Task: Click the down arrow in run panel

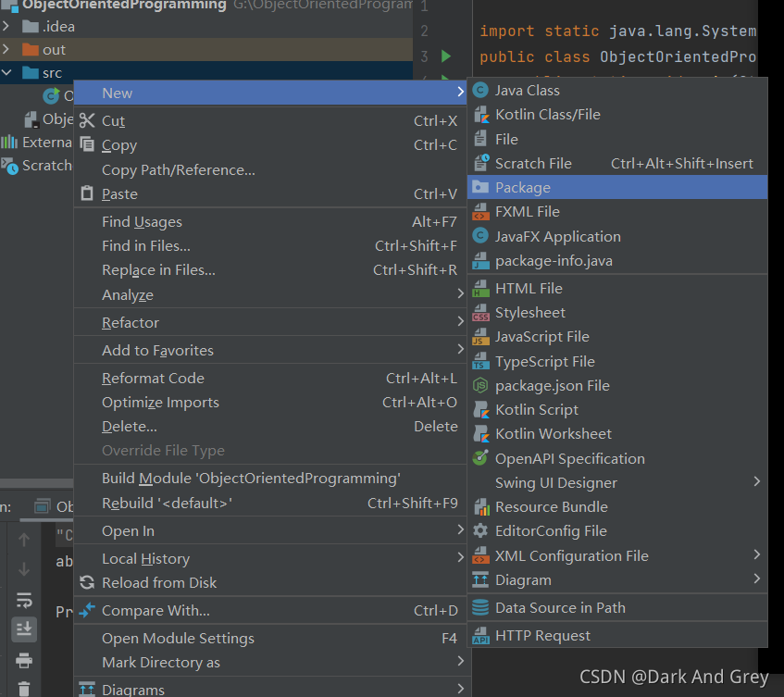Action: point(24,569)
